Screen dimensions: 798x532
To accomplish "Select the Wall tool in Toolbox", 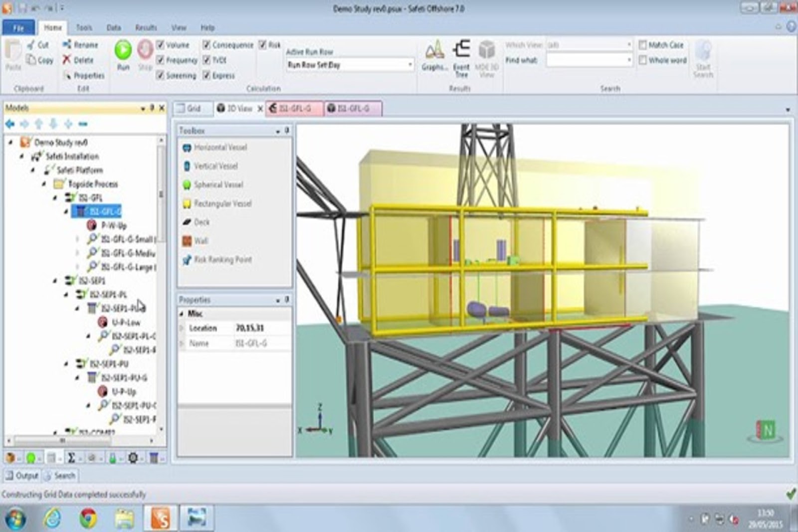I will (195, 241).
